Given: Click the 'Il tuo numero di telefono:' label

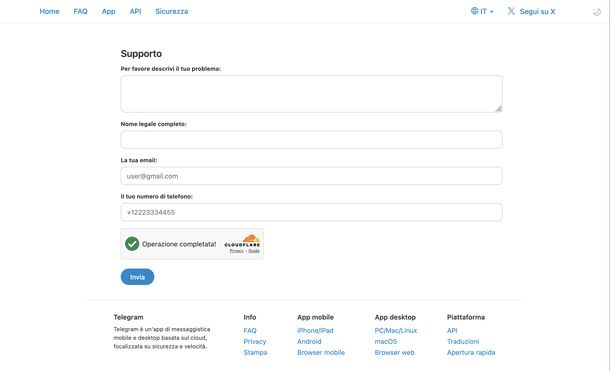Looking at the screenshot, I should 156,196.
